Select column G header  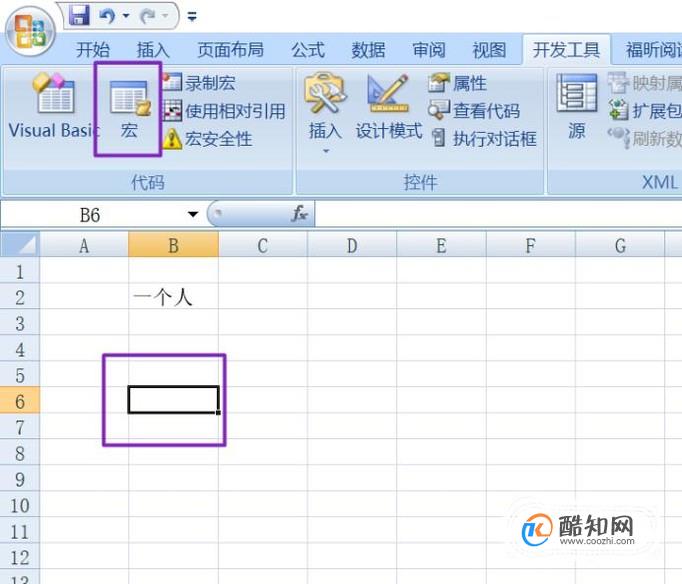pos(620,245)
